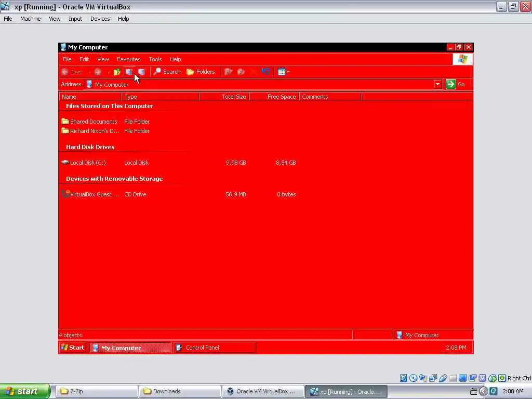Switch to Control Panel in guest taskbar
Screen dimensions: 532x399
(215, 348)
